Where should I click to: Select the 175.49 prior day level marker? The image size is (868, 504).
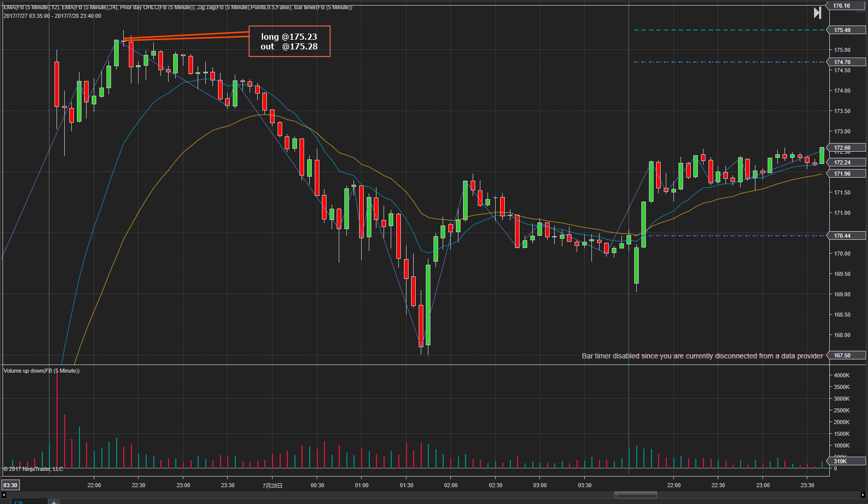(847, 30)
